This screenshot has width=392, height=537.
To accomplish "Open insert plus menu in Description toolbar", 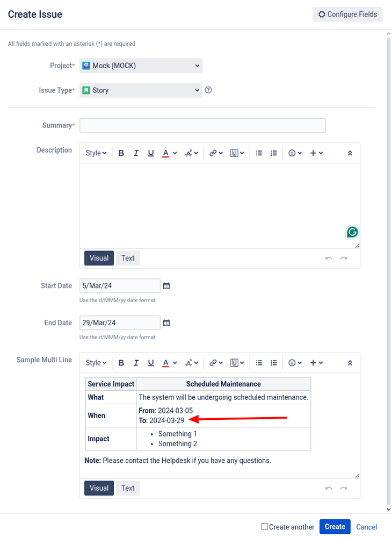I will [316, 153].
